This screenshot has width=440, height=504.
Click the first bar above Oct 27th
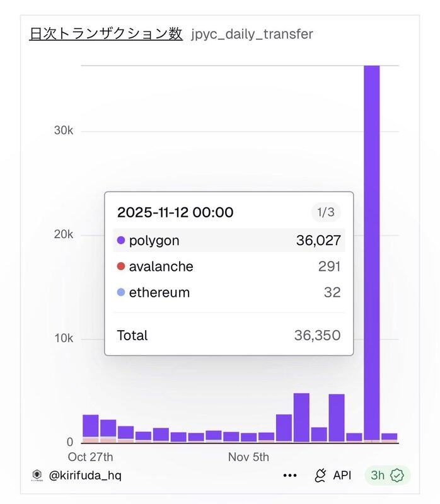pos(91,427)
